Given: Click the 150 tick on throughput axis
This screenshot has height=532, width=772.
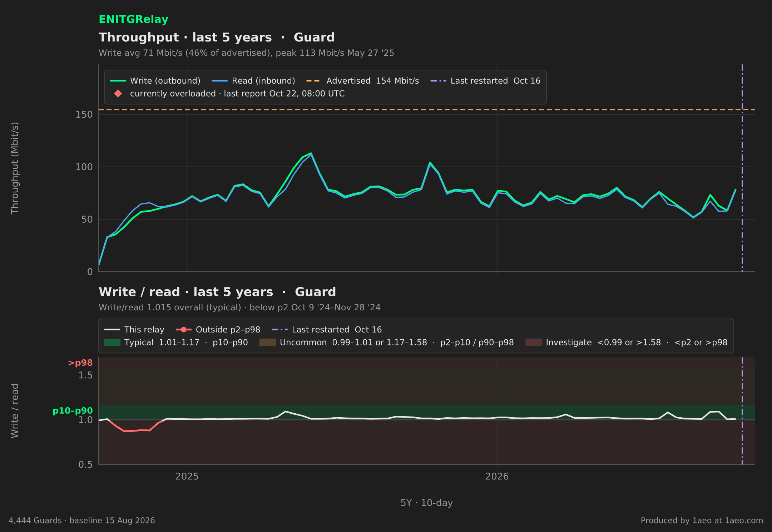Looking at the screenshot, I should click(x=84, y=114).
